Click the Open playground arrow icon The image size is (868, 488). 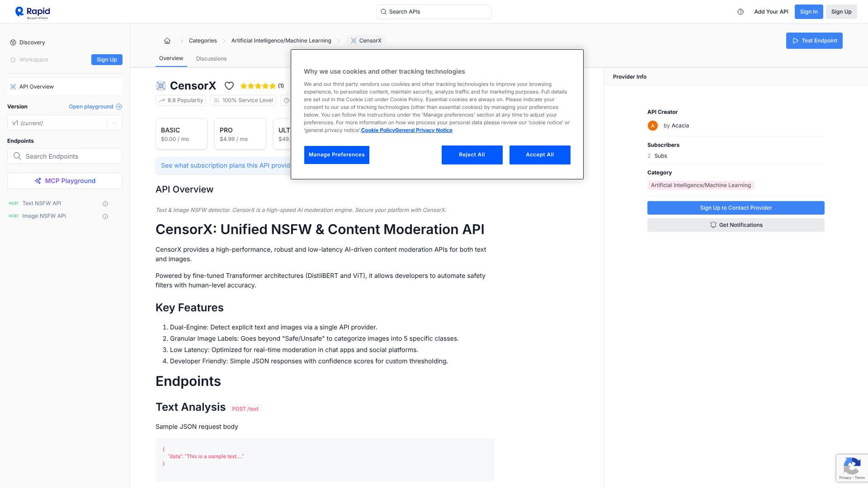(x=119, y=107)
